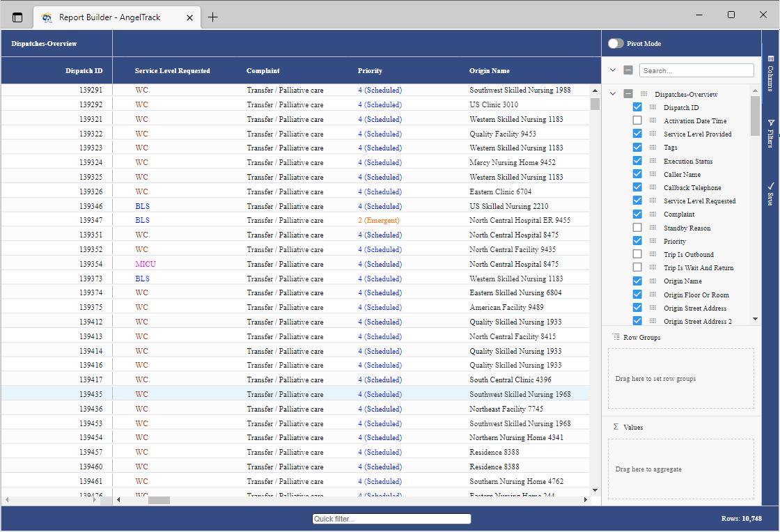Click the Row Groups panel icon
The height and width of the screenshot is (532, 780).
pyautogui.click(x=615, y=337)
